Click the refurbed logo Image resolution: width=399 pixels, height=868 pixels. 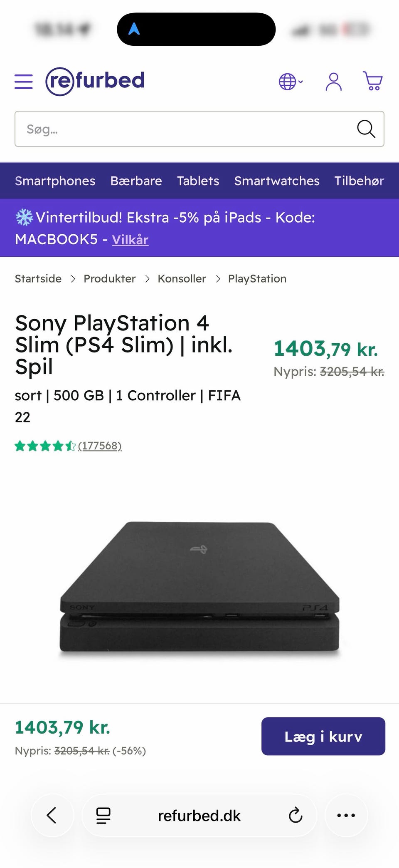[x=95, y=81]
